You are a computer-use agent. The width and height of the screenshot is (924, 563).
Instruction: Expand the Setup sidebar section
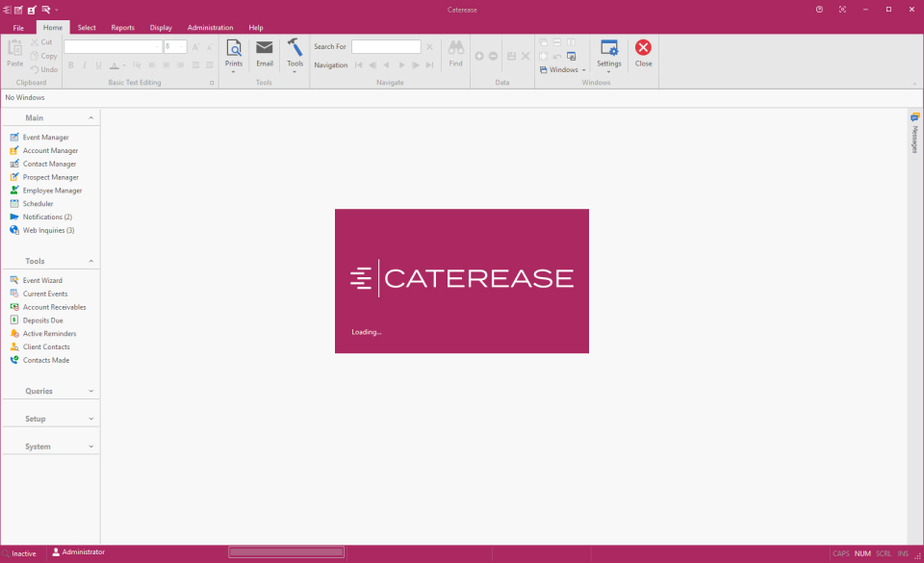(90, 419)
